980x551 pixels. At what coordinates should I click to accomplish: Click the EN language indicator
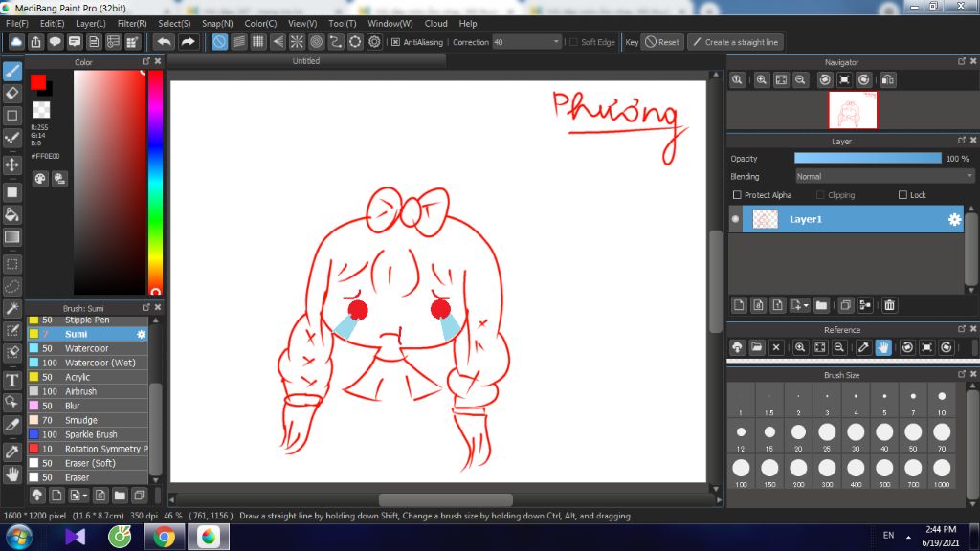(888, 536)
